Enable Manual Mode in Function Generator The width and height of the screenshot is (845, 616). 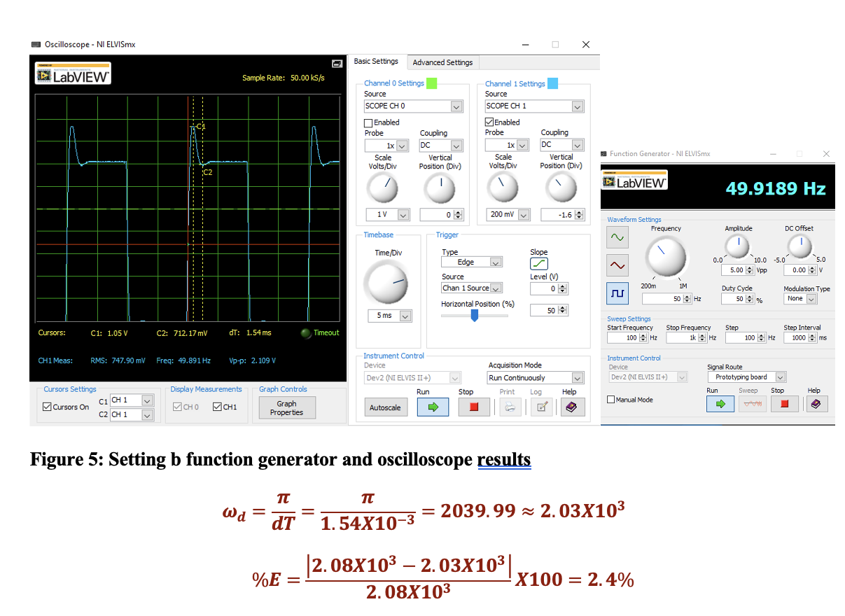click(611, 400)
